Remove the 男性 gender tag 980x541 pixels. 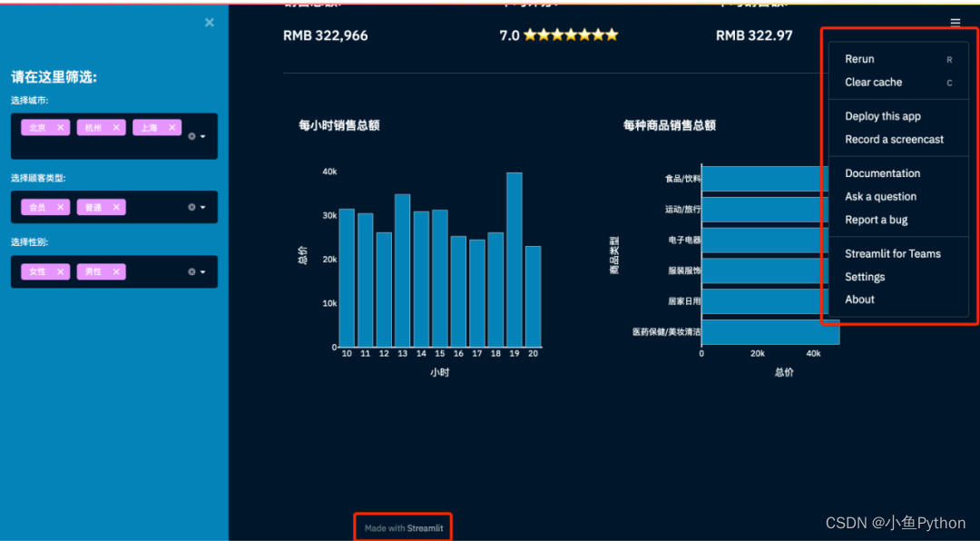[x=116, y=271]
